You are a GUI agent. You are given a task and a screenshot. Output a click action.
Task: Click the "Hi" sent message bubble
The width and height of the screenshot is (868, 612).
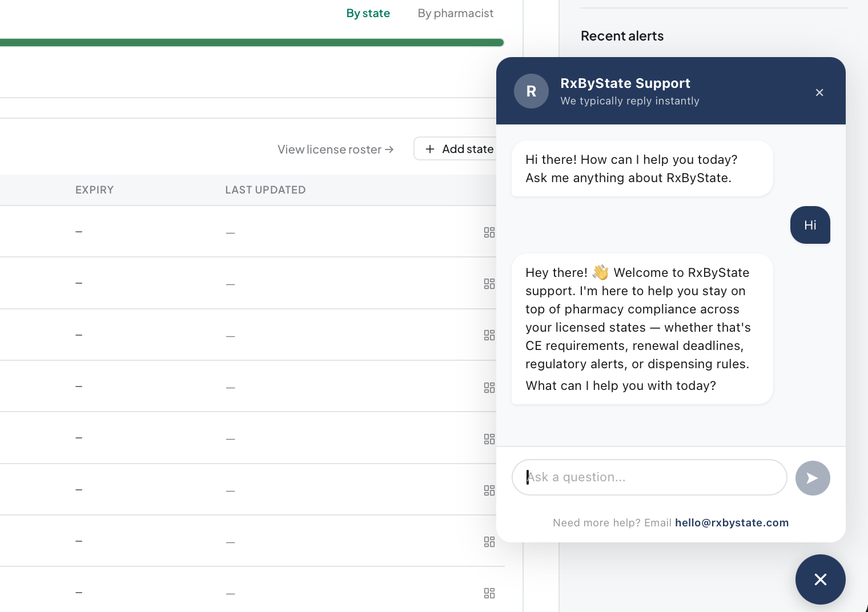tap(810, 225)
